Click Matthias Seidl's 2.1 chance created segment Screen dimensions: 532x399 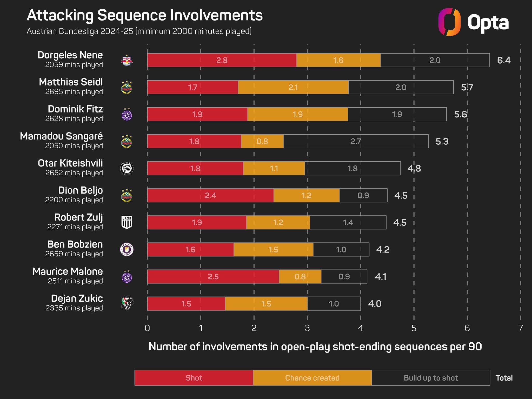[x=293, y=87]
